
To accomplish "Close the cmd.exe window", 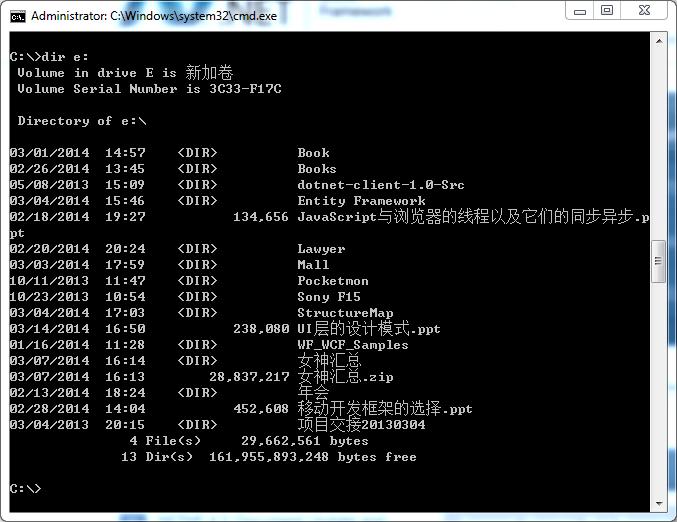I will (x=644, y=11).
